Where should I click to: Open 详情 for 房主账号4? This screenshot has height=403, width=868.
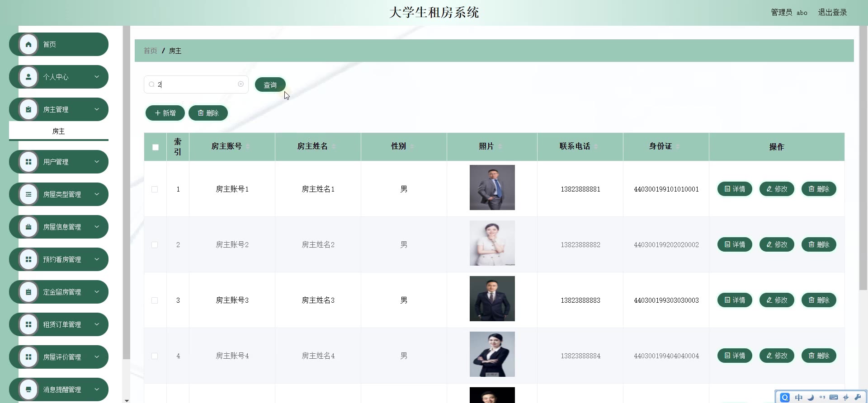click(x=735, y=356)
